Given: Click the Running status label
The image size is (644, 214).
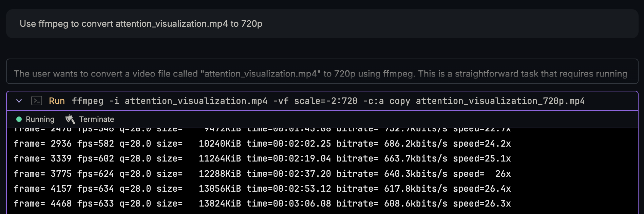Looking at the screenshot, I should (40, 119).
